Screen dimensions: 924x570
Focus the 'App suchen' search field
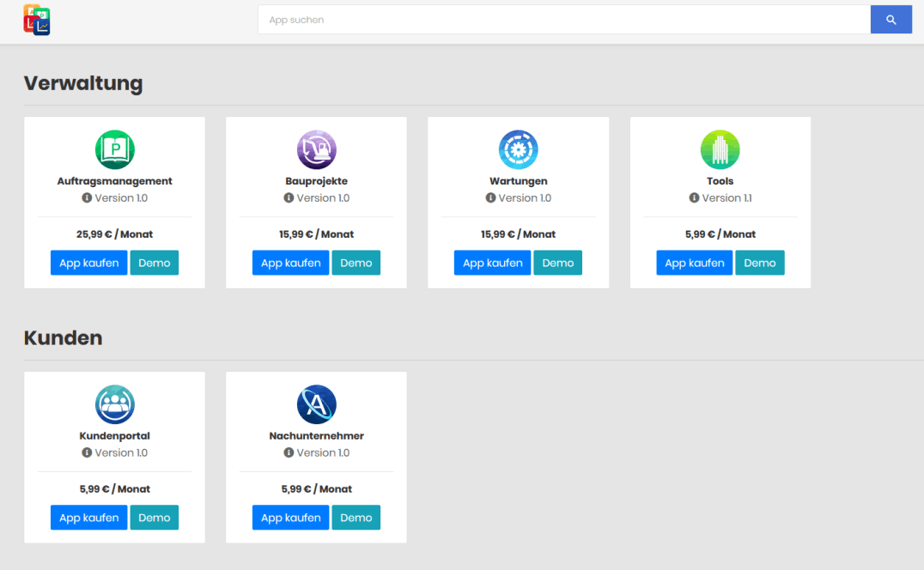click(x=563, y=20)
